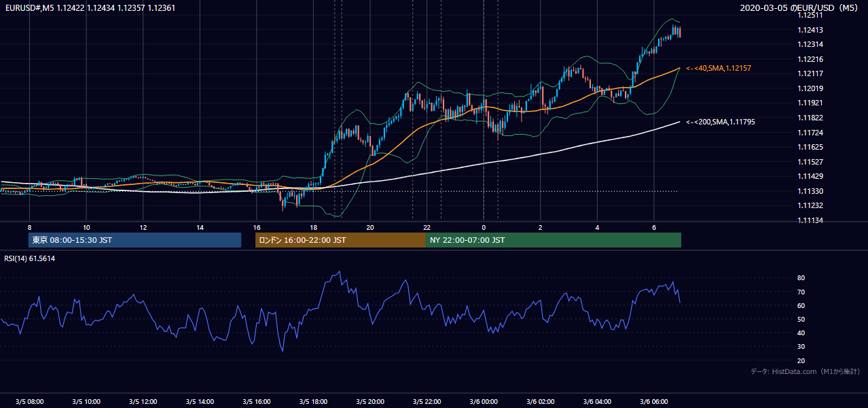Click the 3/5 18:00 time axis label
Screen dimensions: 868x408
(x=314, y=401)
